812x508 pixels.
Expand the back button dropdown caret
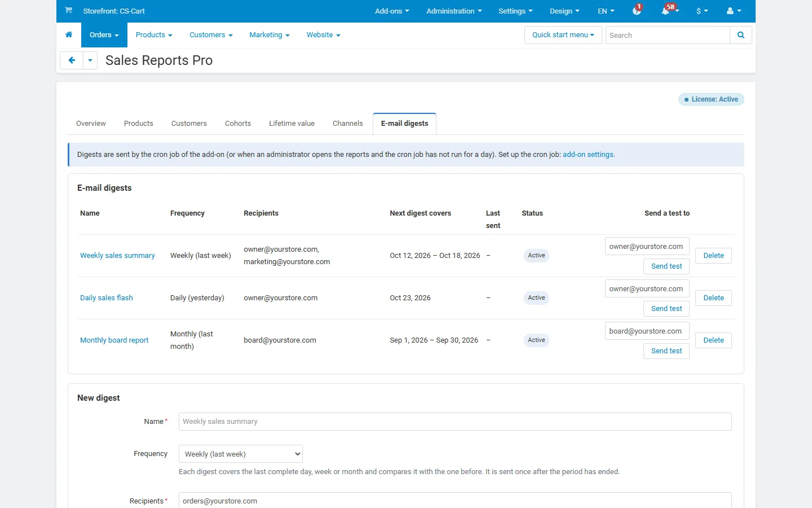click(90, 60)
